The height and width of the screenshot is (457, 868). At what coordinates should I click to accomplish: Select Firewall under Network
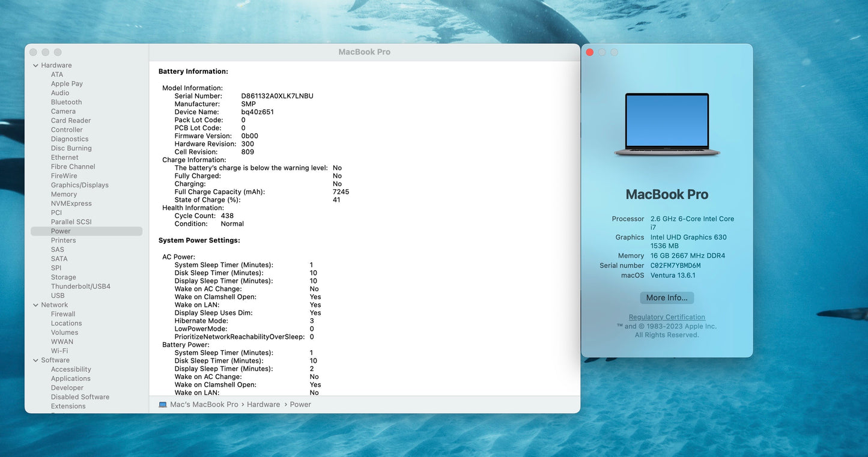coord(63,314)
